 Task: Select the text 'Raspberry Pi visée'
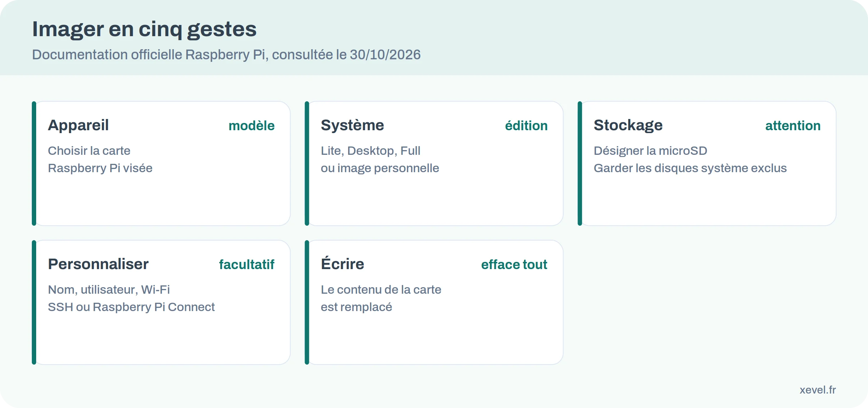[x=100, y=168]
